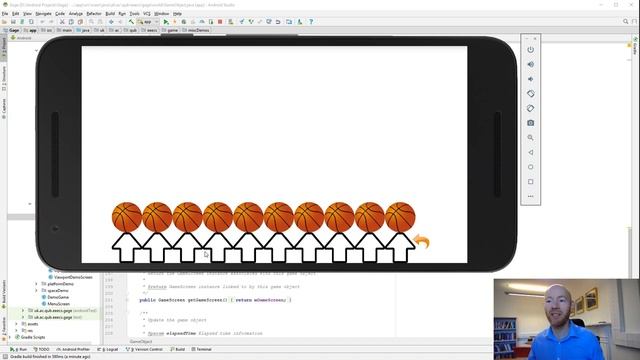
Task: Open the Refactor menu
Action: click(94, 13)
